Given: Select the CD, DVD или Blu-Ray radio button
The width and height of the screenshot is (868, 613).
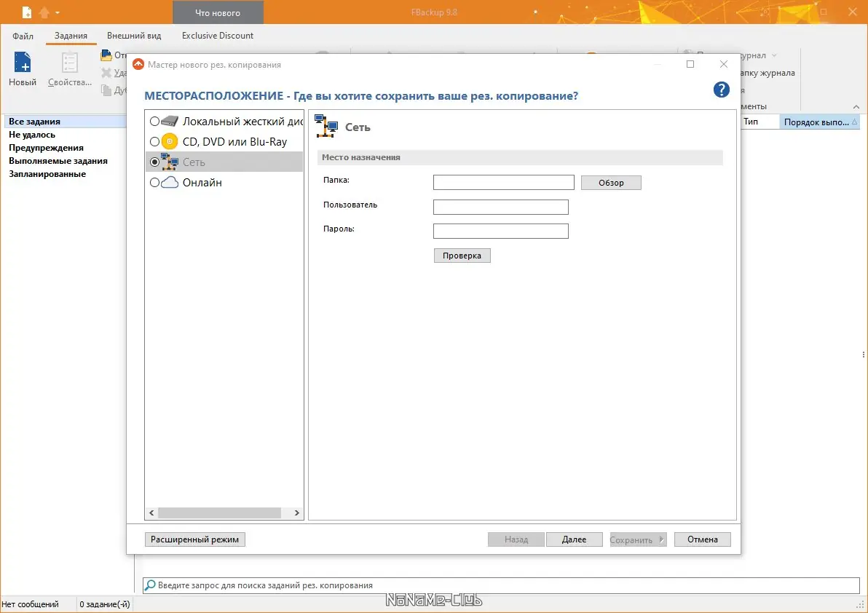Looking at the screenshot, I should coord(154,142).
